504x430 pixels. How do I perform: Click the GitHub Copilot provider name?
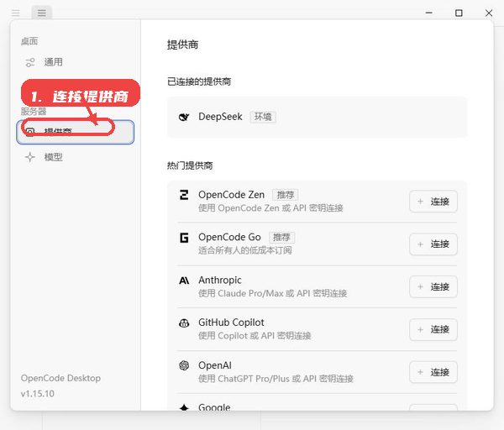point(231,322)
